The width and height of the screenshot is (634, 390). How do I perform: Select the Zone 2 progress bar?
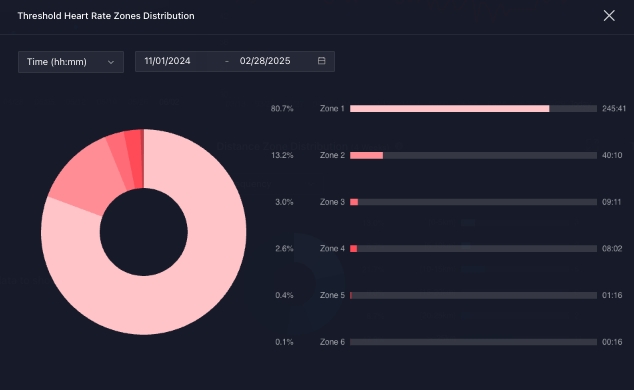click(x=473, y=156)
